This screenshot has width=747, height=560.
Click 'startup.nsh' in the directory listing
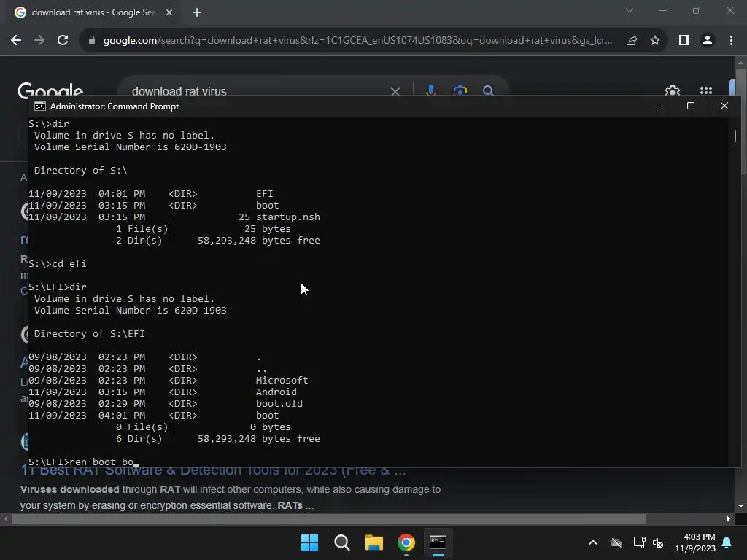click(x=287, y=217)
